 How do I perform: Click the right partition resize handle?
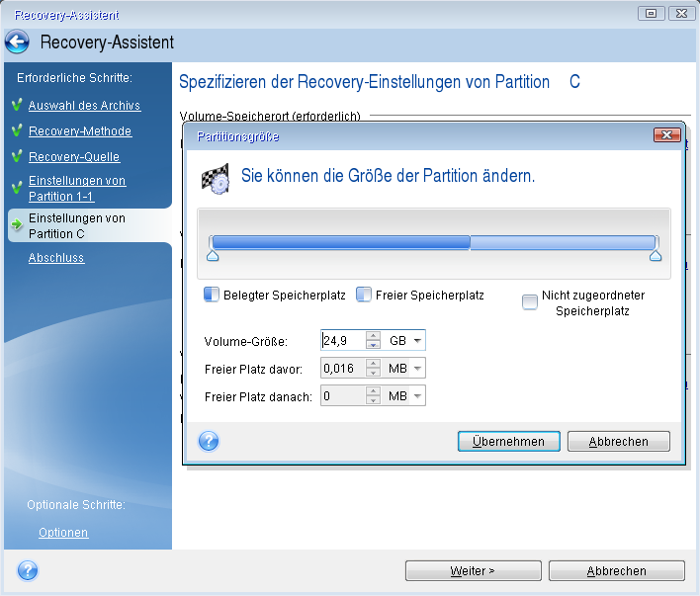coord(655,255)
